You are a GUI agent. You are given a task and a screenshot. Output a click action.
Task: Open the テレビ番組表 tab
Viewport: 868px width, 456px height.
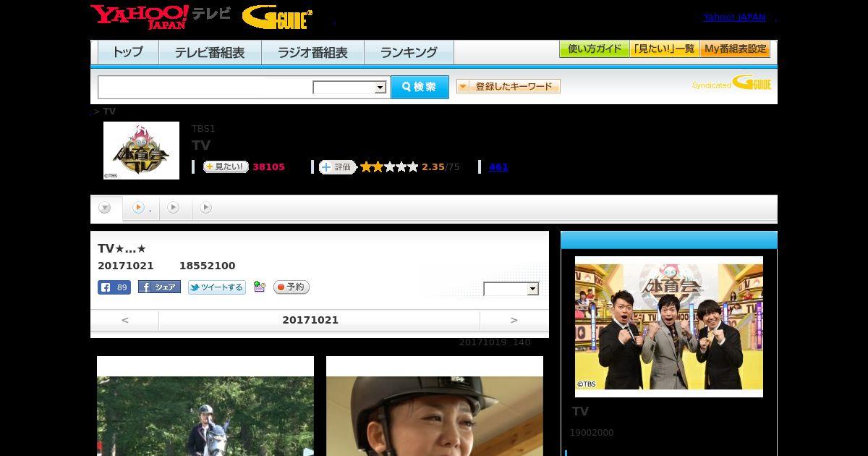click(x=210, y=52)
